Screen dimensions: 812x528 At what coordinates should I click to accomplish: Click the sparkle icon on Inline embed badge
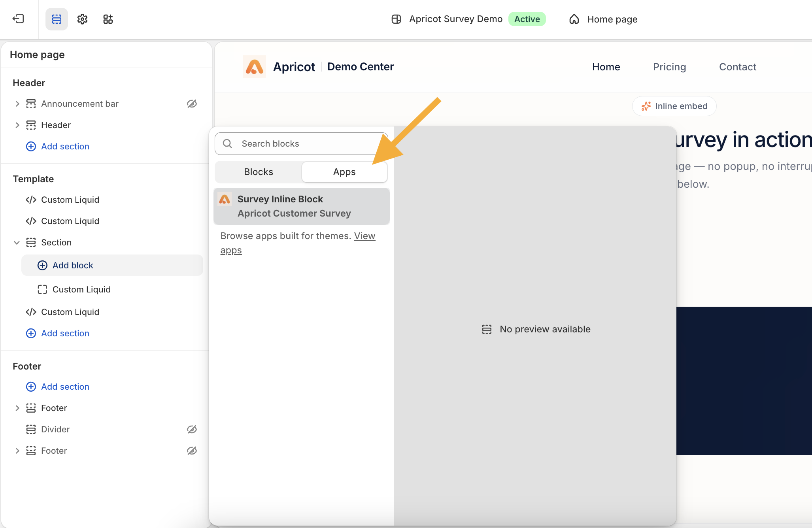pos(646,106)
